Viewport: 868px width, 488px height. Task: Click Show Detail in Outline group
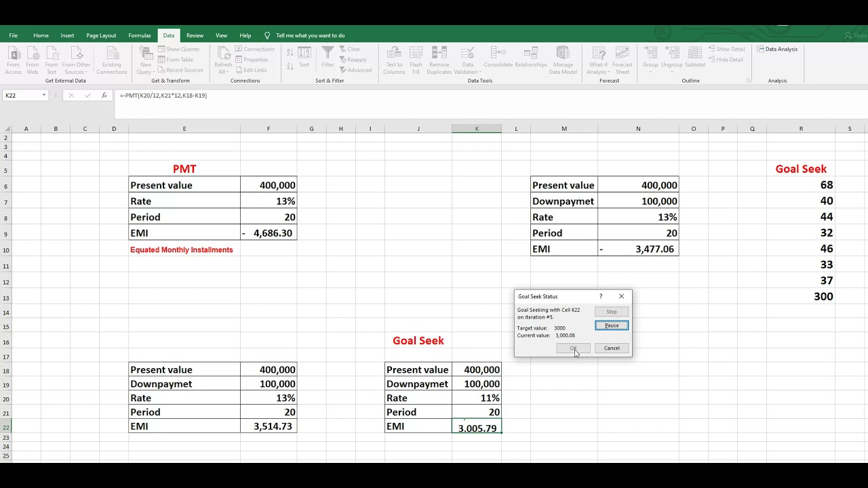(x=726, y=49)
